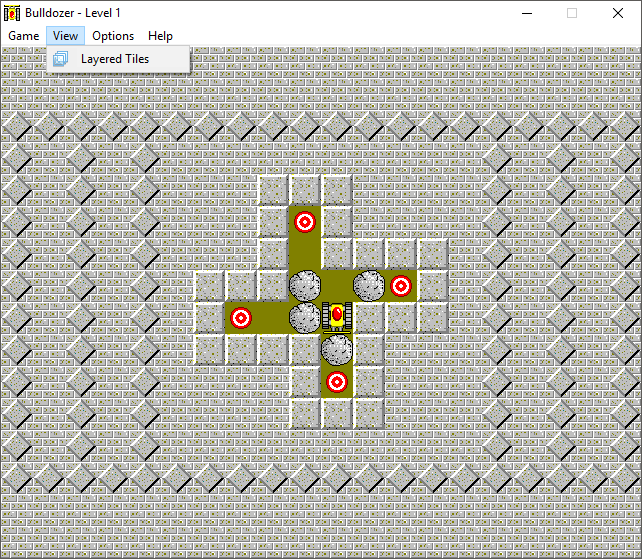Close the open View menu
The image size is (642, 559).
pyautogui.click(x=65, y=36)
